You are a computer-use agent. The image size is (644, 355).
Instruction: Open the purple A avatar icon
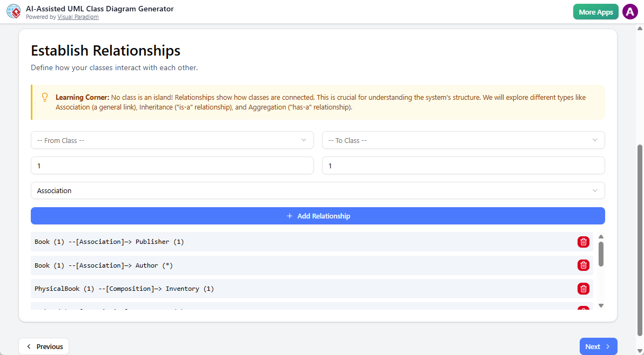pyautogui.click(x=630, y=11)
